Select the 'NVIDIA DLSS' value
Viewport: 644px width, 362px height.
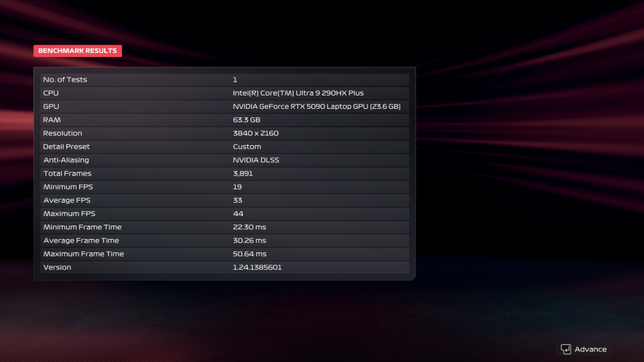click(x=256, y=160)
